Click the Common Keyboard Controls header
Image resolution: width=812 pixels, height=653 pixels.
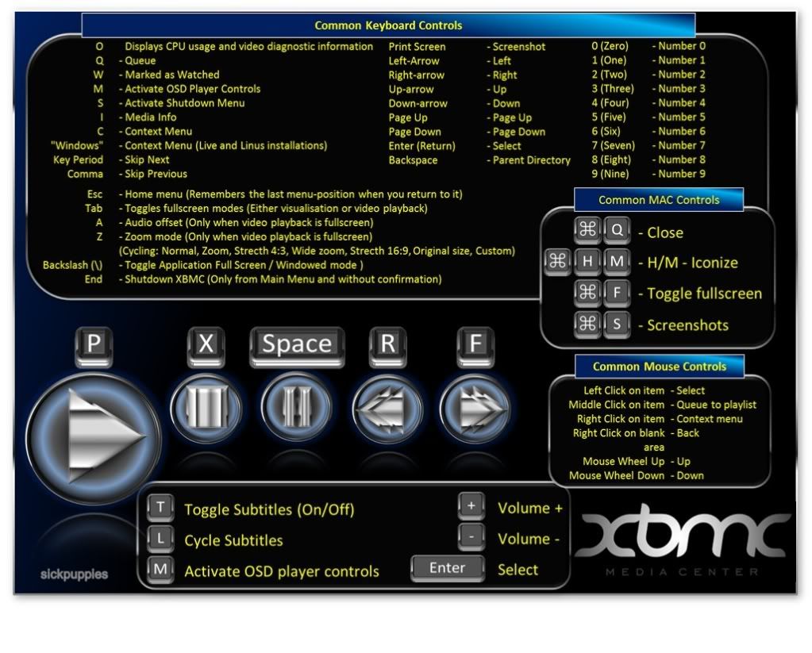tap(388, 25)
